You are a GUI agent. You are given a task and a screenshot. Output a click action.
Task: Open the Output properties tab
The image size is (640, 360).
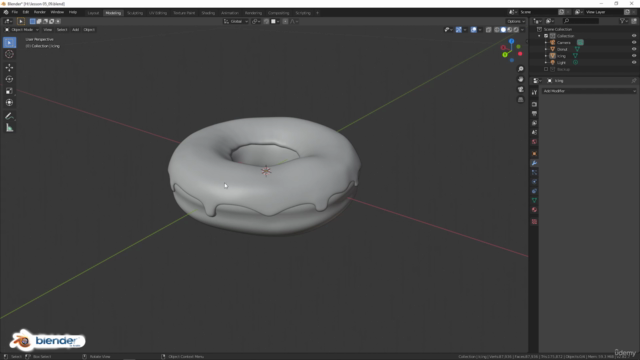534,114
